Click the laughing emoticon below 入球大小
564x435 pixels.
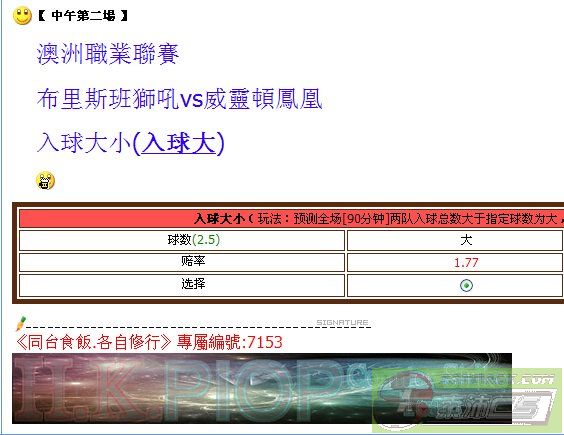(45, 181)
